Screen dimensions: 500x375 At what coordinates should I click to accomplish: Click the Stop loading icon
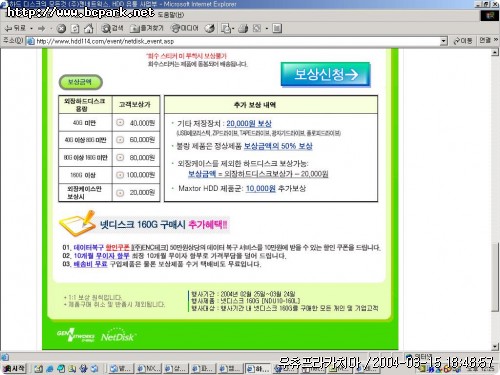point(61,29)
